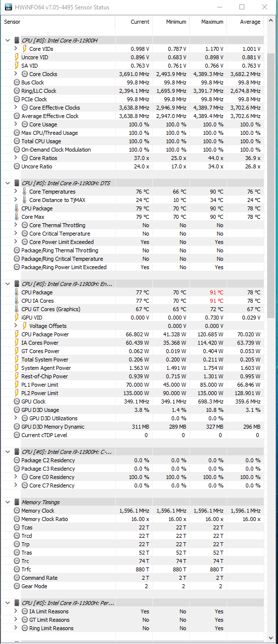
Task: Click the Maximum column header
Action: [x=208, y=22]
